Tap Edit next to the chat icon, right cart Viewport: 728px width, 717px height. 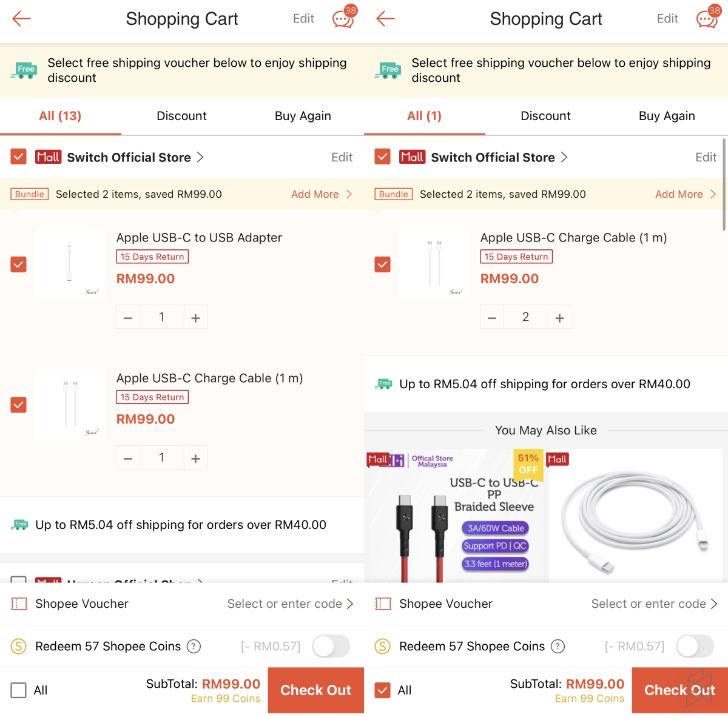[667, 19]
